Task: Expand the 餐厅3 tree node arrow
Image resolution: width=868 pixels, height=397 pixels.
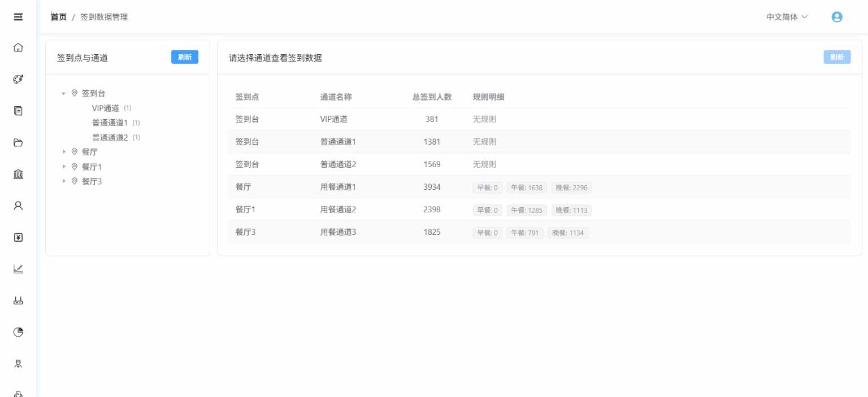Action: 64,181
